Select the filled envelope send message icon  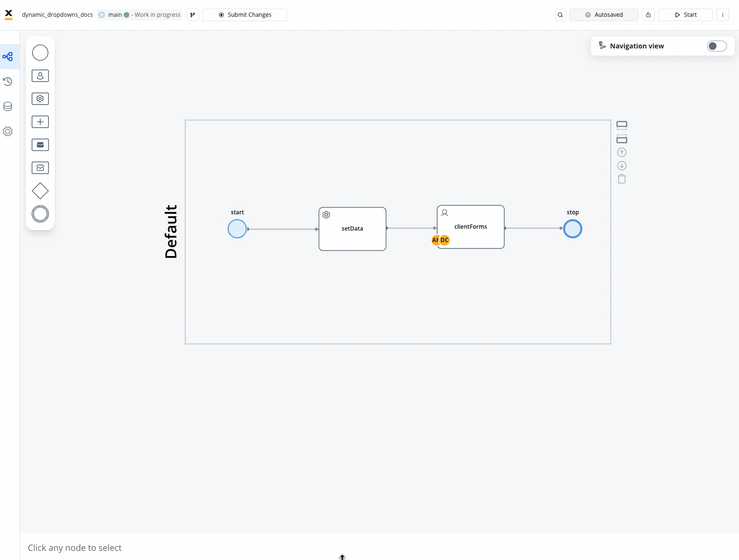40,145
